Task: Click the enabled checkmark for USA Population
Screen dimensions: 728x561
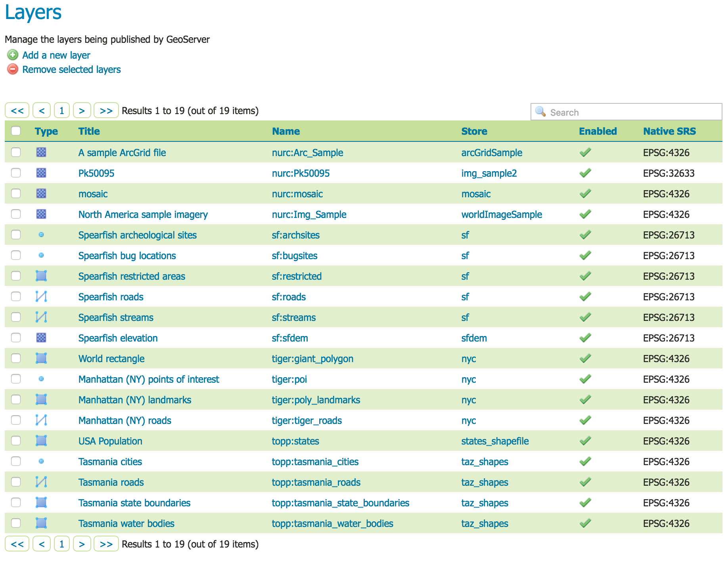Action: coord(585,441)
